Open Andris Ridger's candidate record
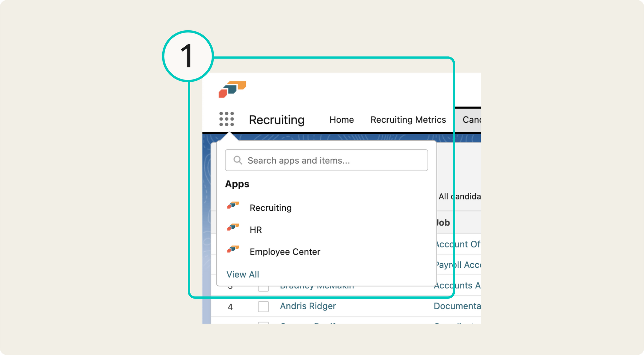The image size is (644, 355). tap(308, 306)
